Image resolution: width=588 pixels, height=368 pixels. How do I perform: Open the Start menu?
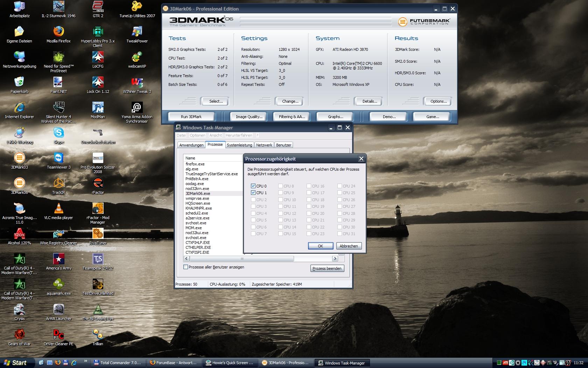[17, 363]
